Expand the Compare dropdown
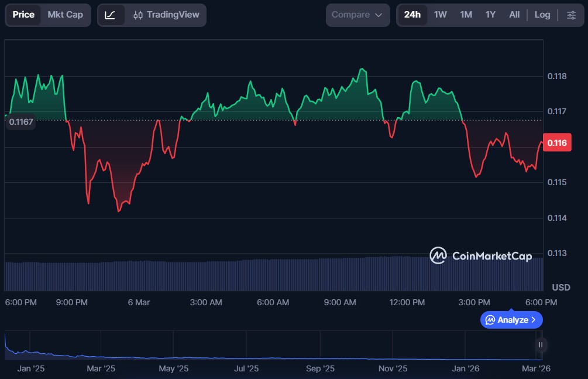The image size is (588, 379). pyautogui.click(x=357, y=15)
